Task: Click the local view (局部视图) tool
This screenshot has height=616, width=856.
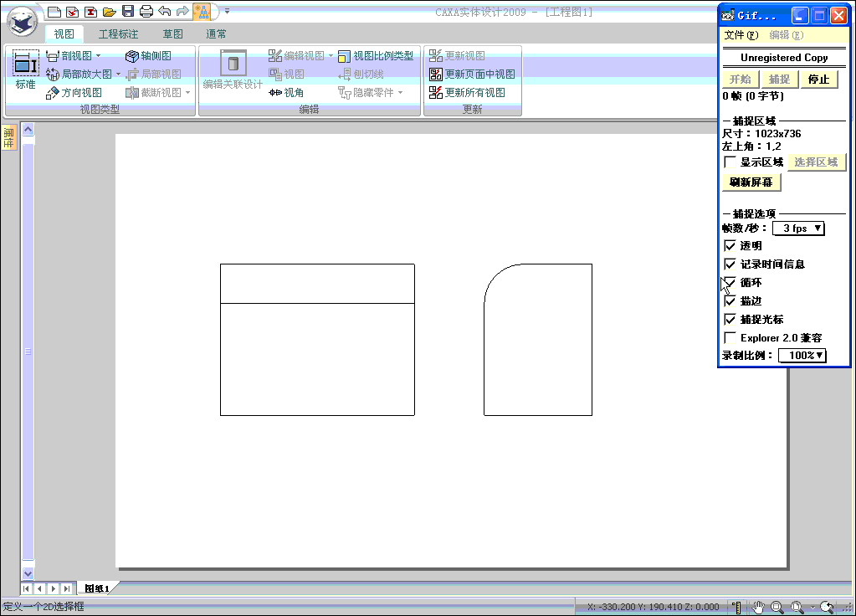Action: [153, 74]
